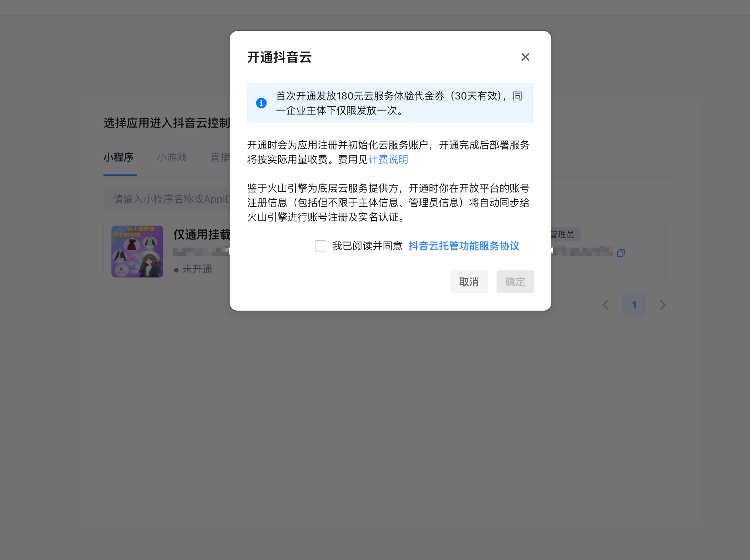Click the 我已阅读并同意 label text

point(367,246)
